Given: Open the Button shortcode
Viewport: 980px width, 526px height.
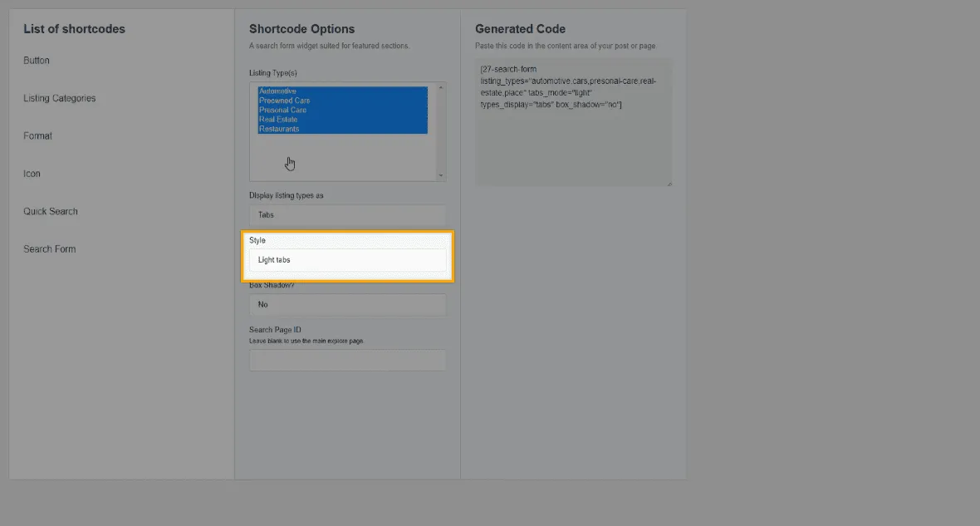Looking at the screenshot, I should tap(37, 61).
